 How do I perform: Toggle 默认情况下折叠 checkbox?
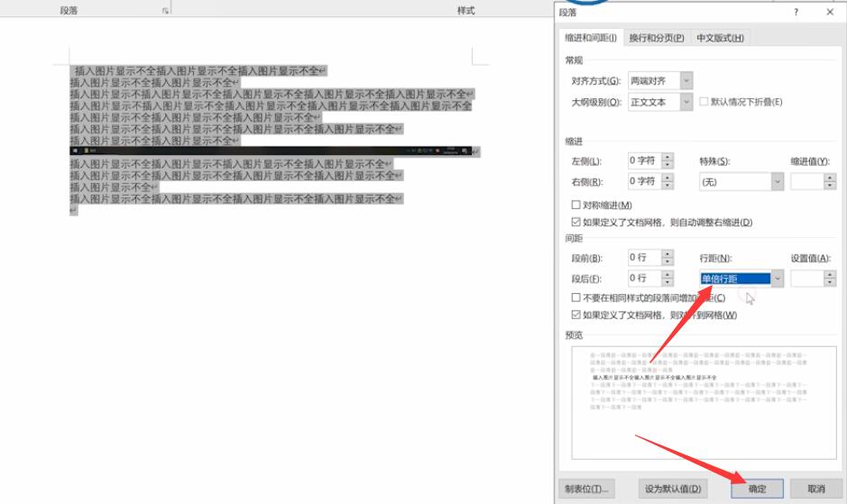pos(704,102)
